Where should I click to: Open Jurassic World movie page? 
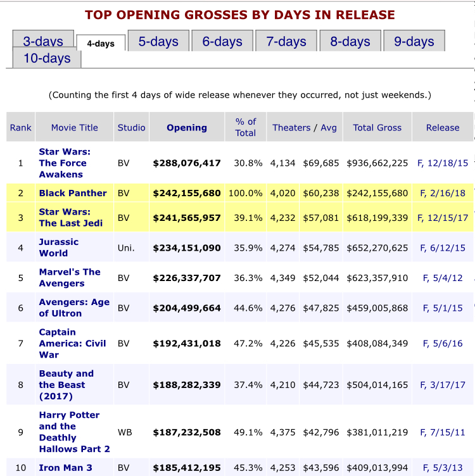click(x=59, y=247)
